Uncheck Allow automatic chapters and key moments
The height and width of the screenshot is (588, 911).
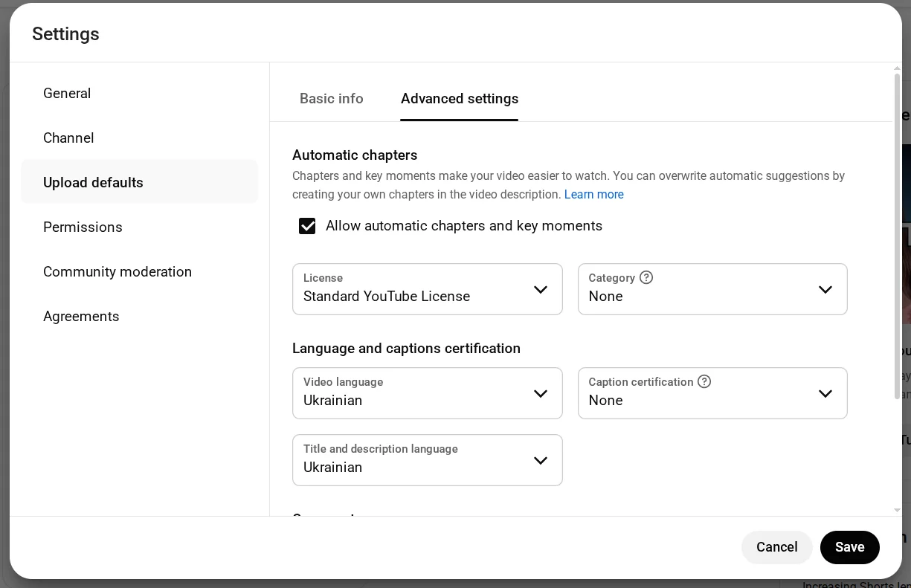[x=307, y=226]
